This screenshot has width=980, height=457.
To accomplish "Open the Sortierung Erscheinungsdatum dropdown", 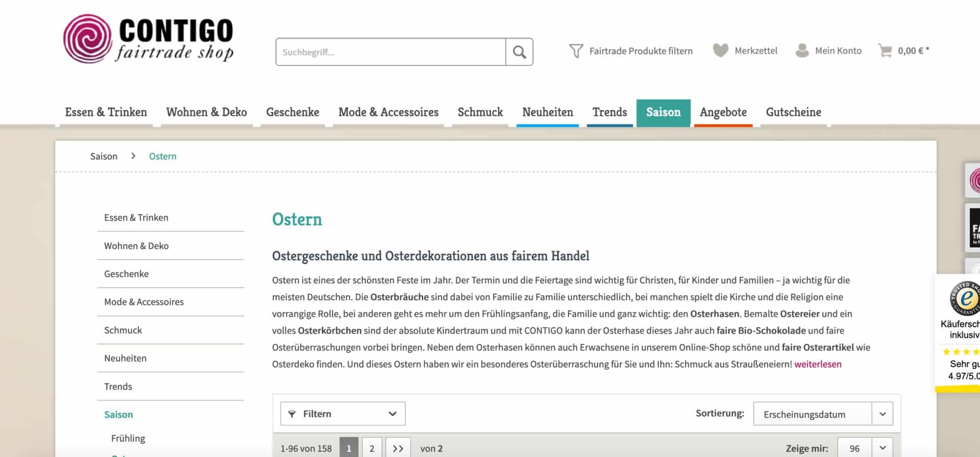I will tap(822, 414).
